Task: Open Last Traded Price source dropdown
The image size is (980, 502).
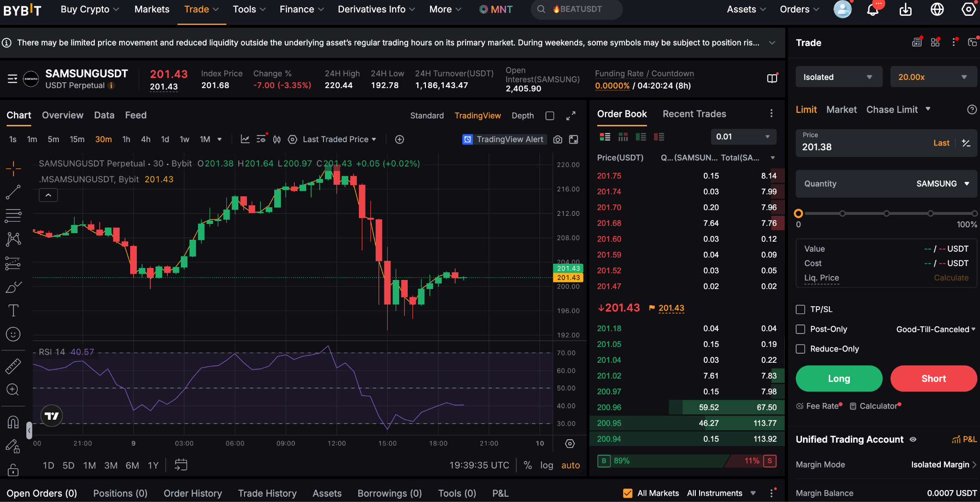Action: (x=339, y=139)
